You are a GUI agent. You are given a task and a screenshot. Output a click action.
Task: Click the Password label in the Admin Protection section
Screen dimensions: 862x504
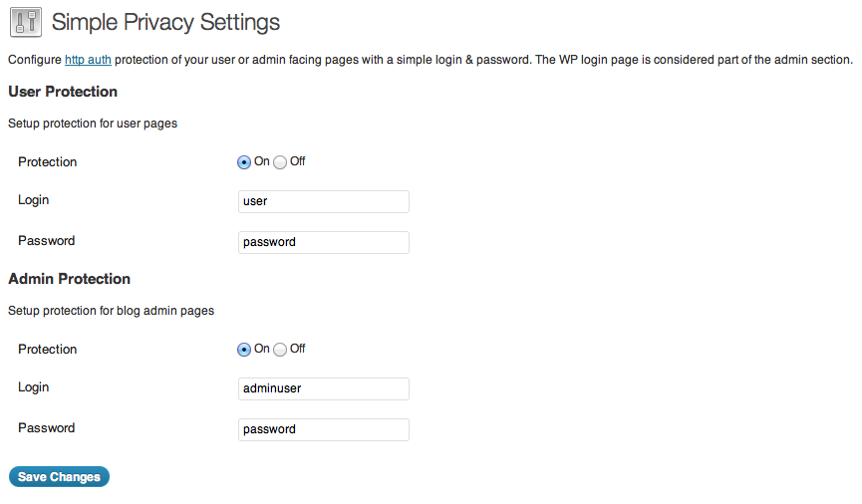[x=46, y=428]
